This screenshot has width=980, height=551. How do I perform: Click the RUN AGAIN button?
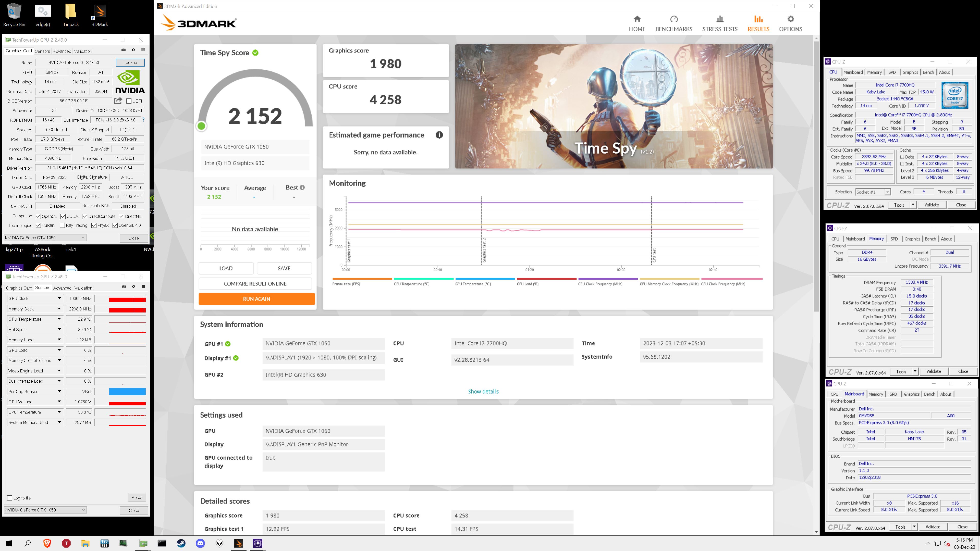coord(256,299)
